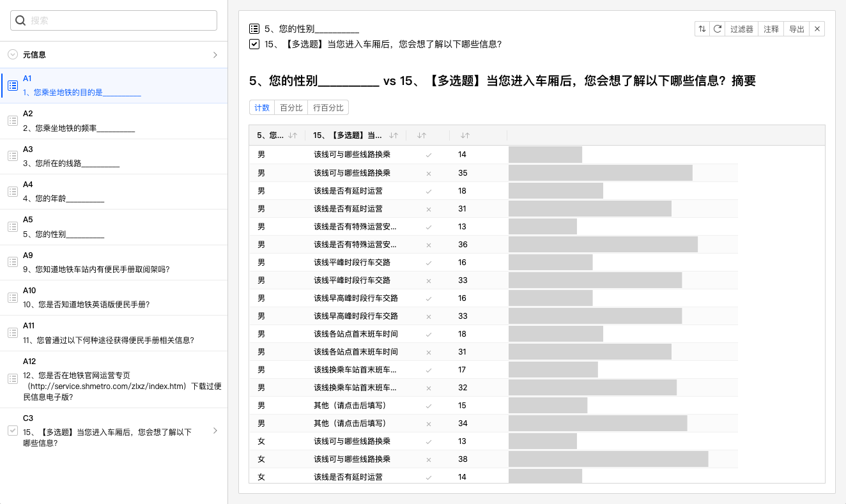This screenshot has height=504, width=846.
Task: Sort by the 15、【多选题】当... column
Action: [x=394, y=135]
